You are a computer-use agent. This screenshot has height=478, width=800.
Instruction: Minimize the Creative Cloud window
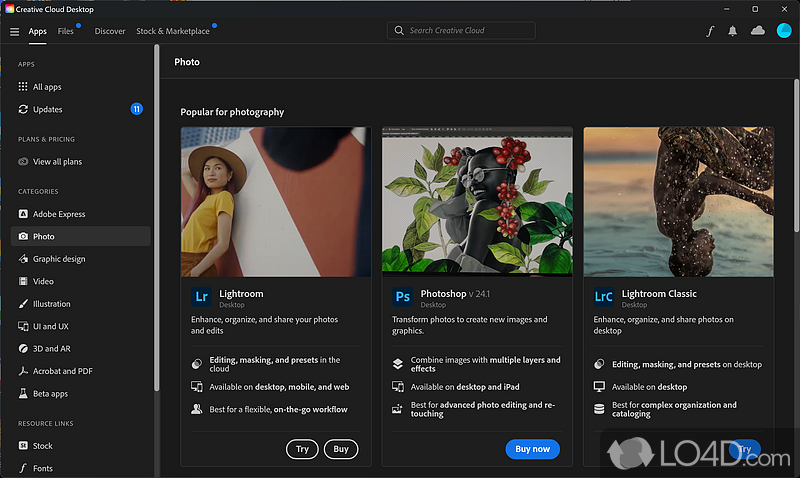[x=727, y=9]
